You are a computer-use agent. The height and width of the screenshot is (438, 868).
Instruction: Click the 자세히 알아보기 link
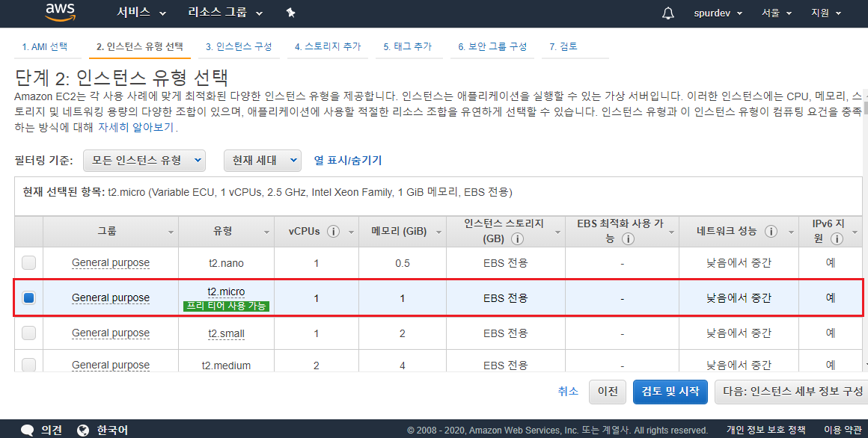click(x=136, y=127)
